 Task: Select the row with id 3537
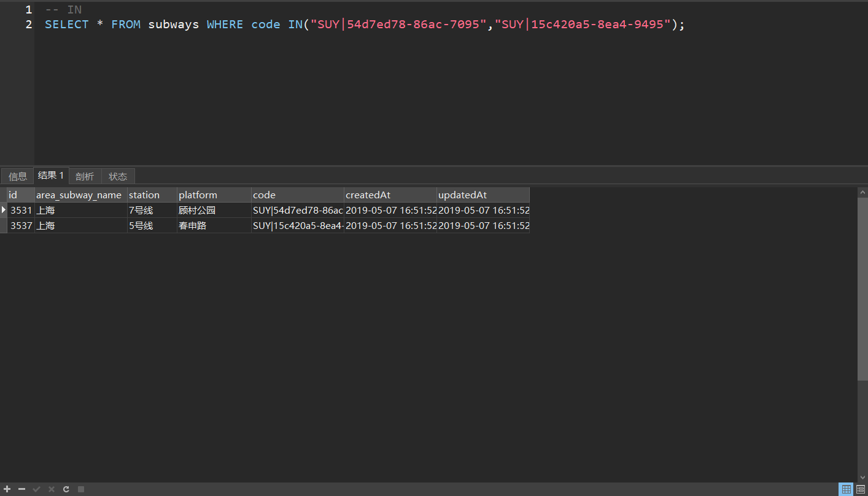21,226
